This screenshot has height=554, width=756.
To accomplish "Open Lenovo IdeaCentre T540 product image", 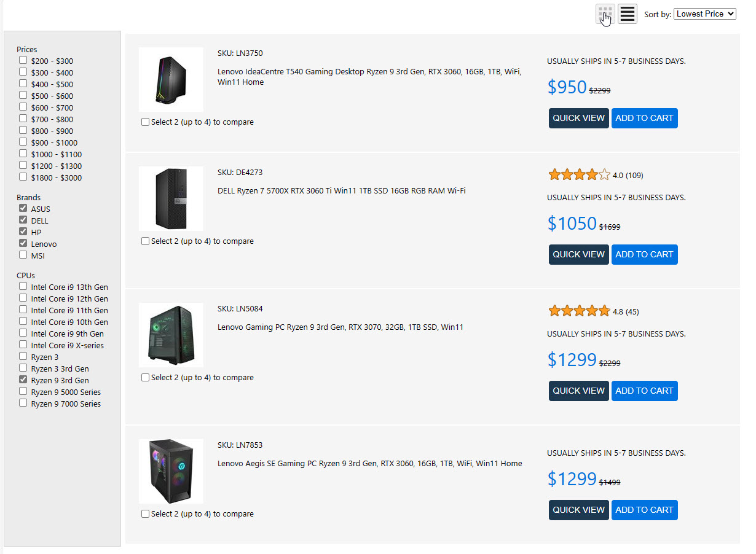I will (x=171, y=79).
